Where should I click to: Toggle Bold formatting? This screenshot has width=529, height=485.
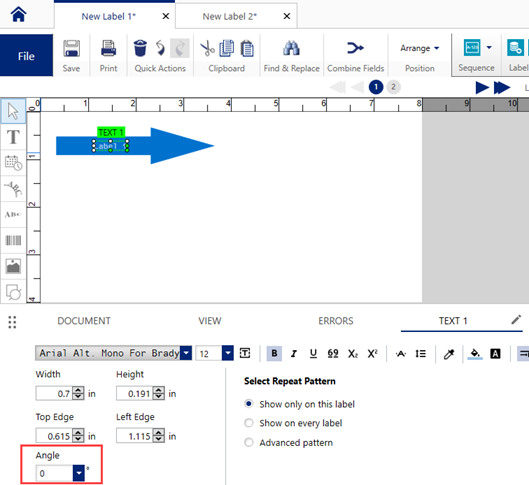coord(274,353)
